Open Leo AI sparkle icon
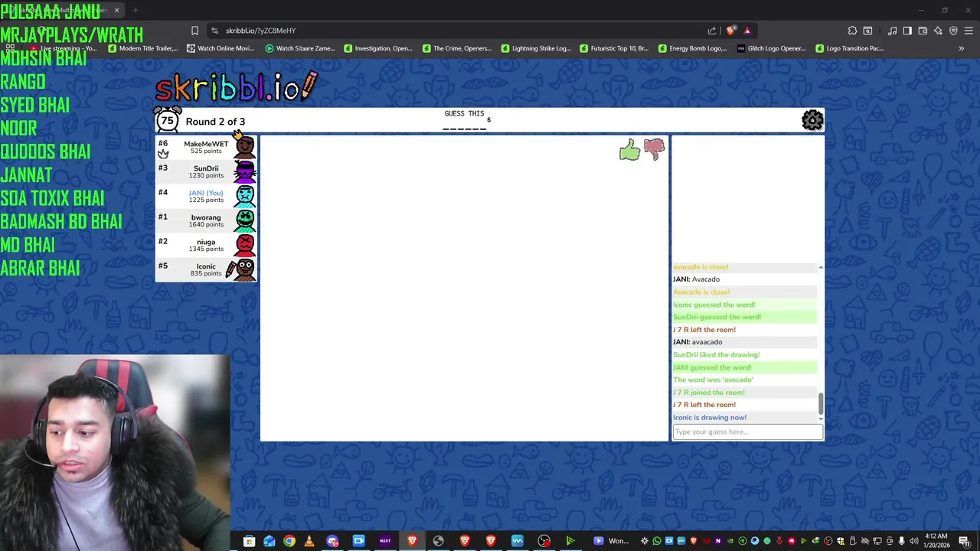 click(x=938, y=31)
